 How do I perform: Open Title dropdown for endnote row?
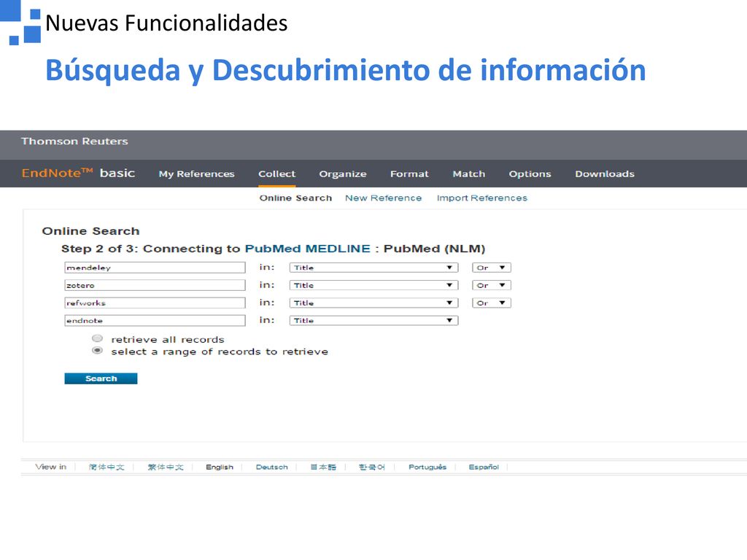pyautogui.click(x=373, y=321)
